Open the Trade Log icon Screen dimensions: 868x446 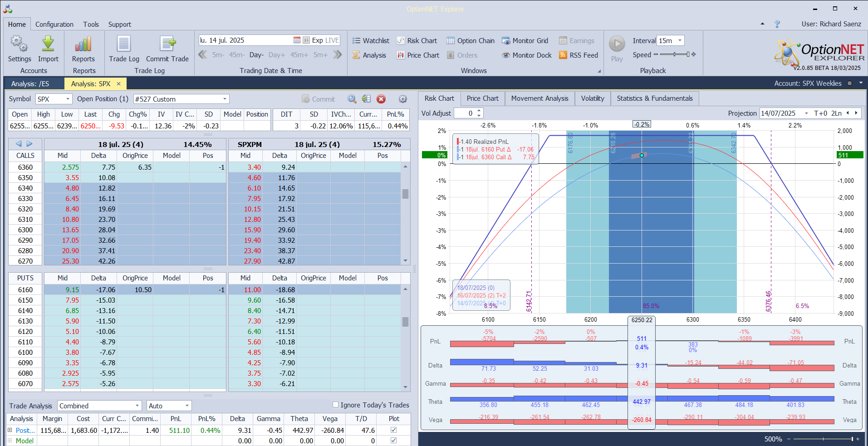coord(124,44)
